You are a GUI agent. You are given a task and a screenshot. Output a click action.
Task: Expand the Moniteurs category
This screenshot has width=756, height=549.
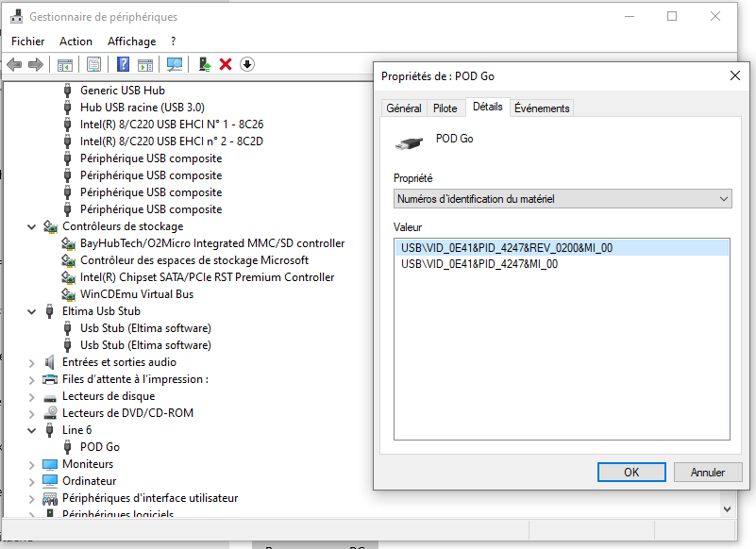[x=32, y=465]
